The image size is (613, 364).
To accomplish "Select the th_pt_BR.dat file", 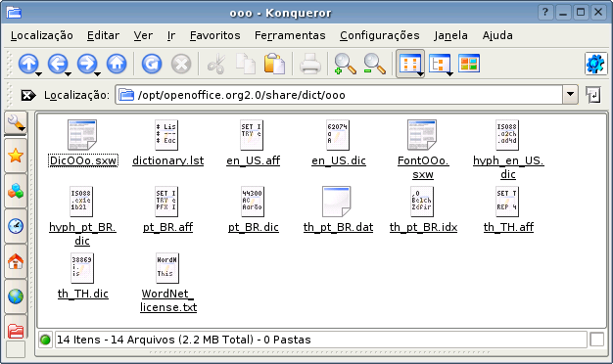I will point(338,209).
